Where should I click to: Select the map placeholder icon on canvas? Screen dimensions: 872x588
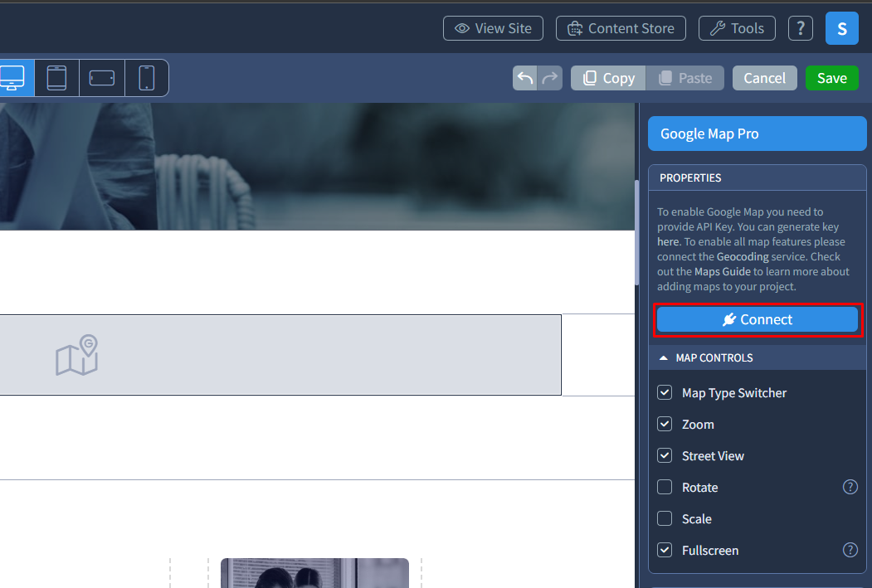tap(76, 355)
